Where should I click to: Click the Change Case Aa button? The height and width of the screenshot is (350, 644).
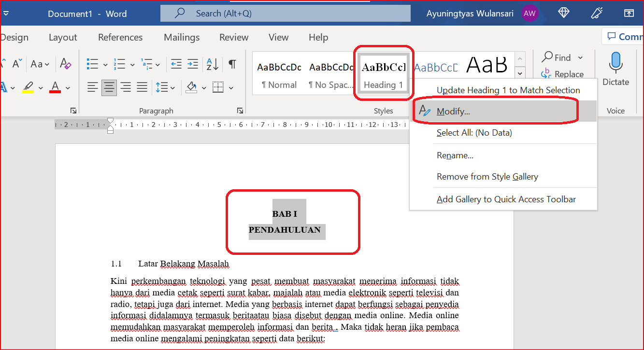pos(40,64)
